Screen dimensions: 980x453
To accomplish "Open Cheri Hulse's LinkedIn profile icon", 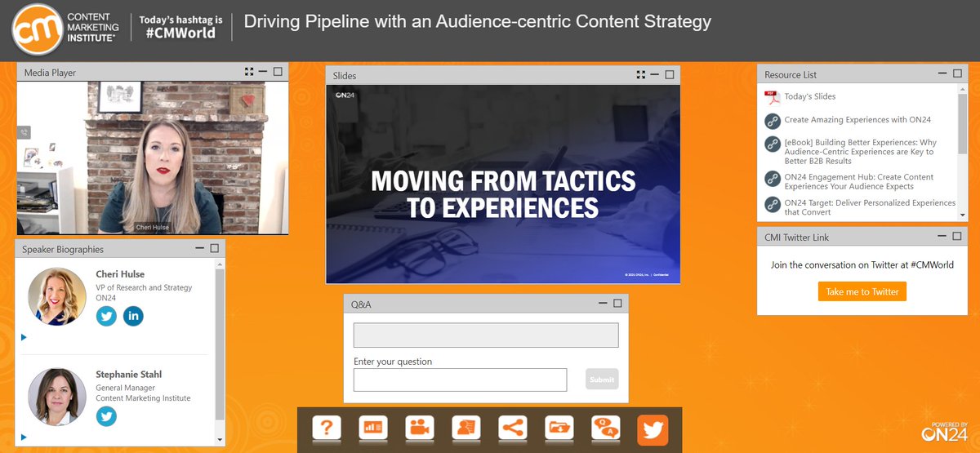I will (133, 316).
